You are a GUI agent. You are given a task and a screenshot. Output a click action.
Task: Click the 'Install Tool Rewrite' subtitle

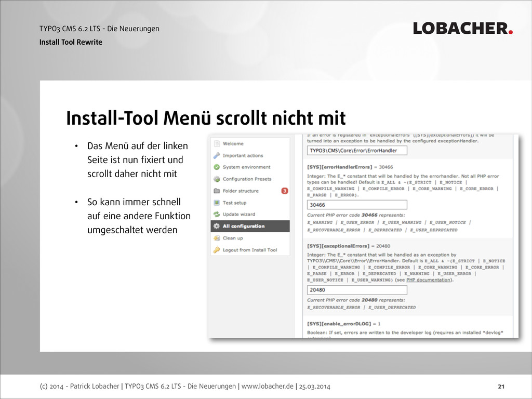tap(71, 42)
